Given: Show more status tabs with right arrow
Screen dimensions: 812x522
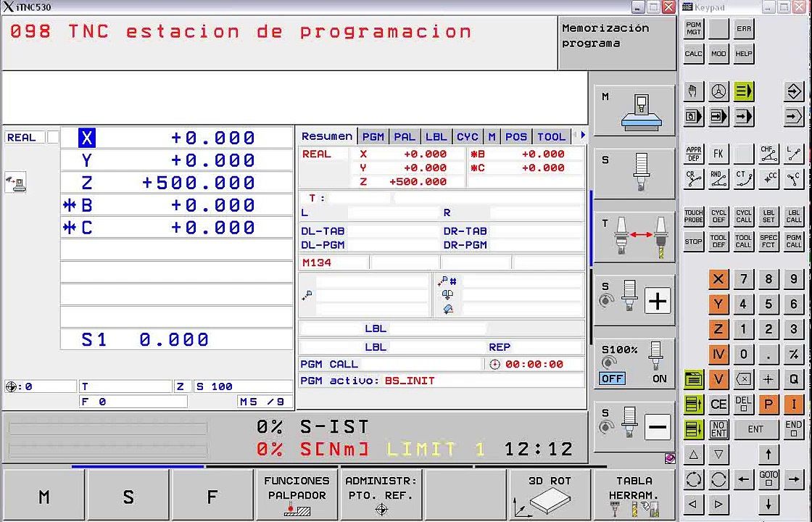Looking at the screenshot, I should click(583, 135).
